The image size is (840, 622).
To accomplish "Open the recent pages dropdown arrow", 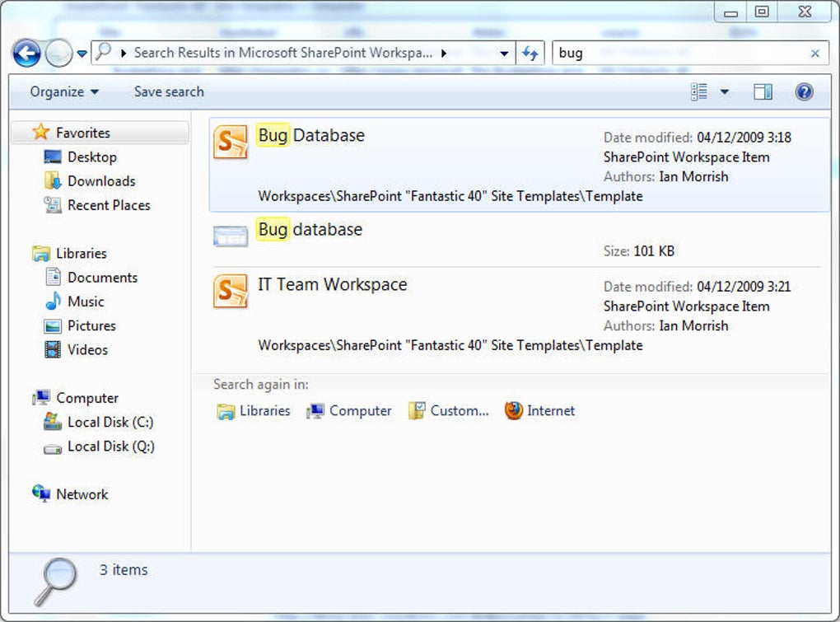I will [82, 54].
